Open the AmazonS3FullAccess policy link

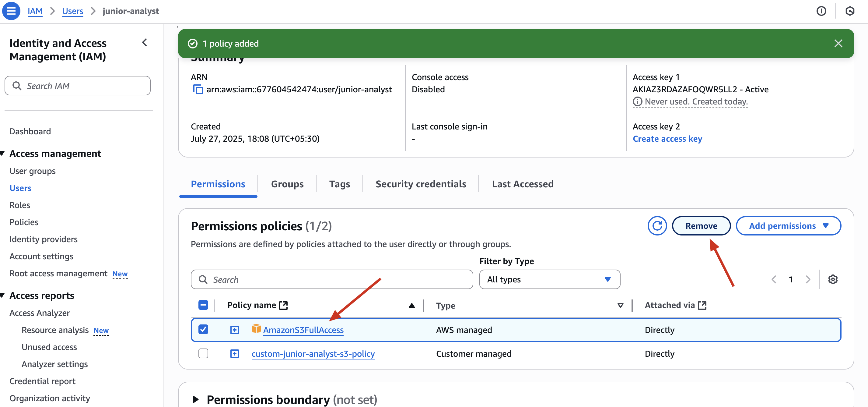pos(303,330)
